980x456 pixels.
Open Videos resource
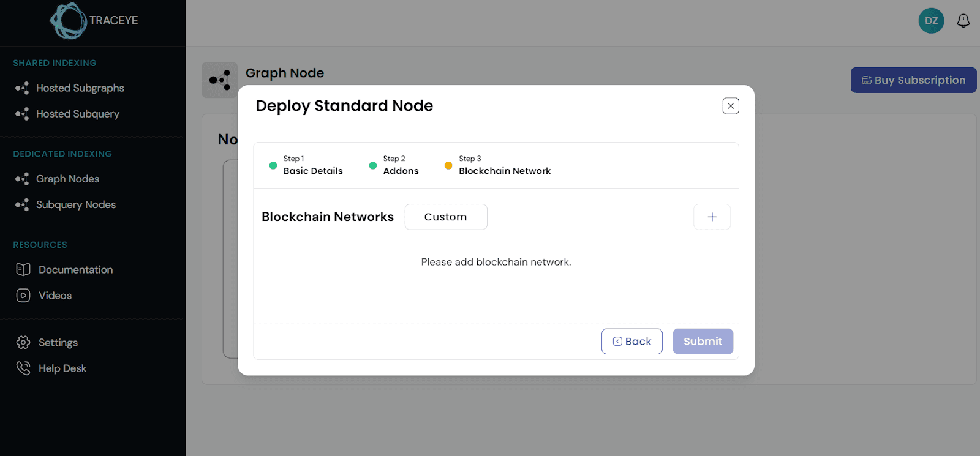43,296
